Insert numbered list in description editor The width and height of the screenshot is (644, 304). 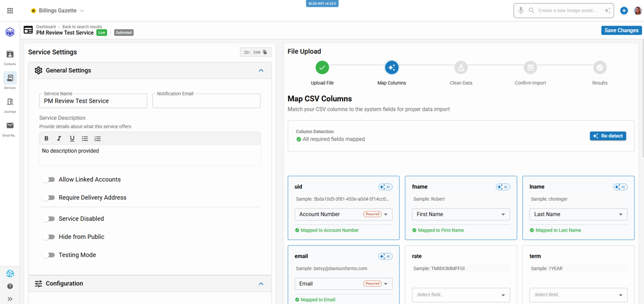pyautogui.click(x=97, y=139)
